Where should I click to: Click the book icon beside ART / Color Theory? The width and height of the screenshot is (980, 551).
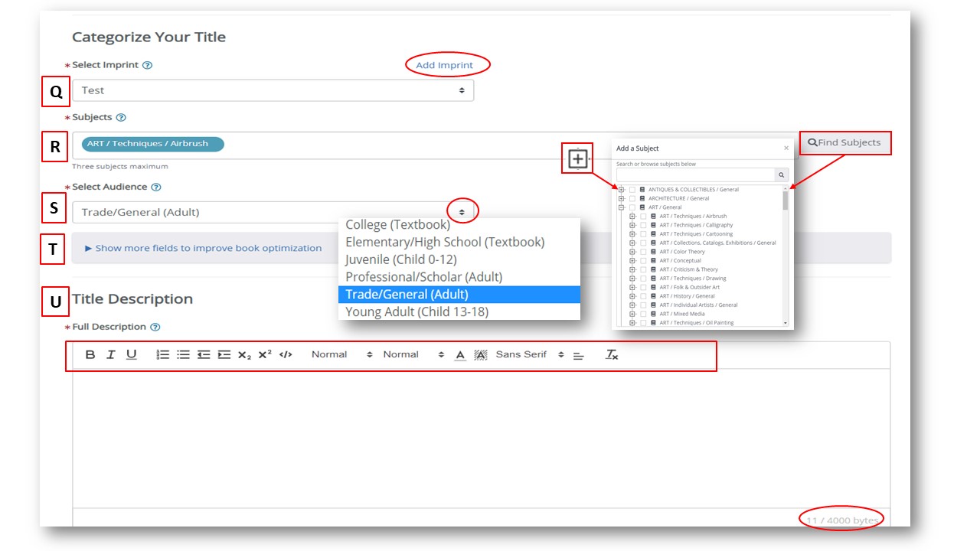pyautogui.click(x=653, y=252)
